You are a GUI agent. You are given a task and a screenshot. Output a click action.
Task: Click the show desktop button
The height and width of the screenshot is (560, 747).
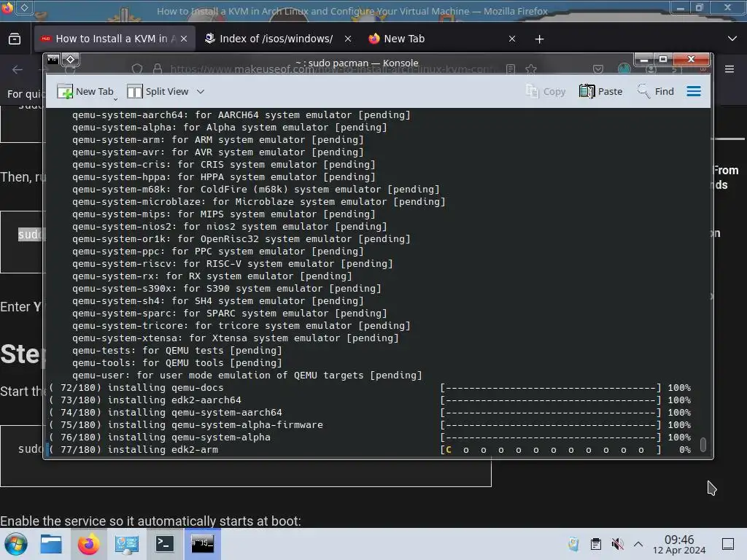tap(728, 544)
